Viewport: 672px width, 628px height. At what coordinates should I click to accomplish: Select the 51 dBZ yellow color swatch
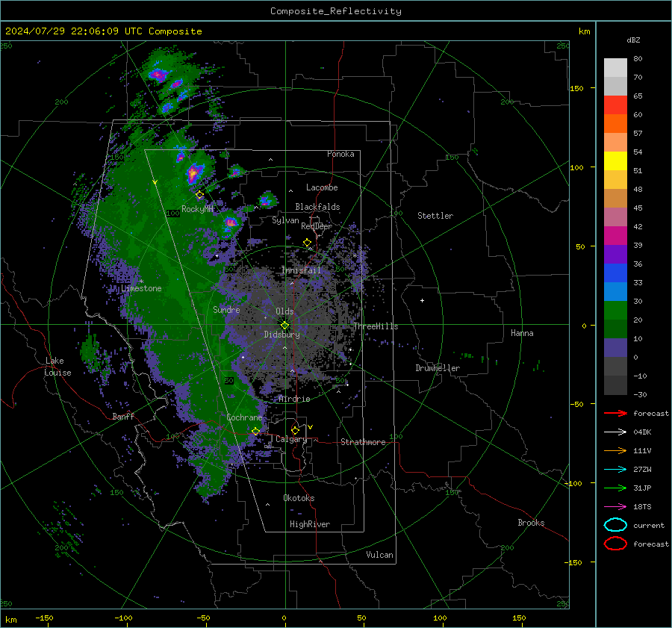click(615, 161)
